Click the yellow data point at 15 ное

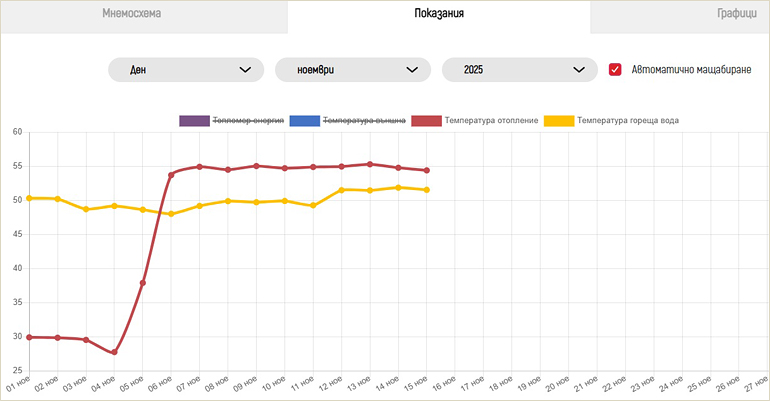point(427,190)
